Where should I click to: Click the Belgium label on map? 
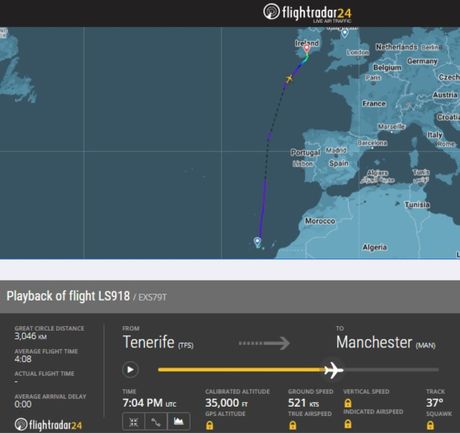click(x=387, y=68)
